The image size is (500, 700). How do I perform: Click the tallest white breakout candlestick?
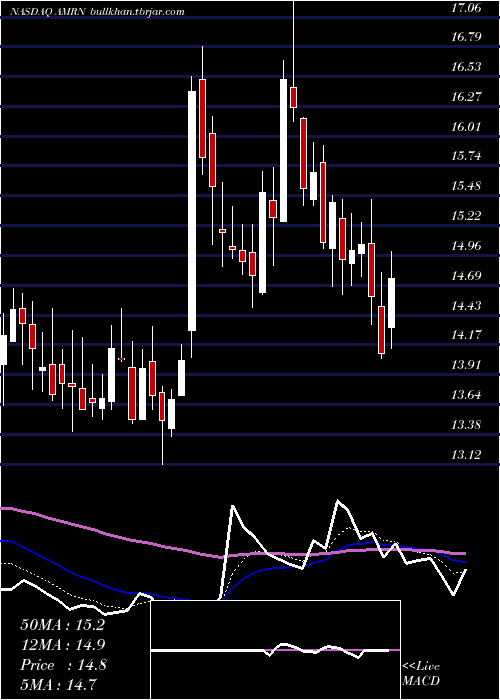192,211
